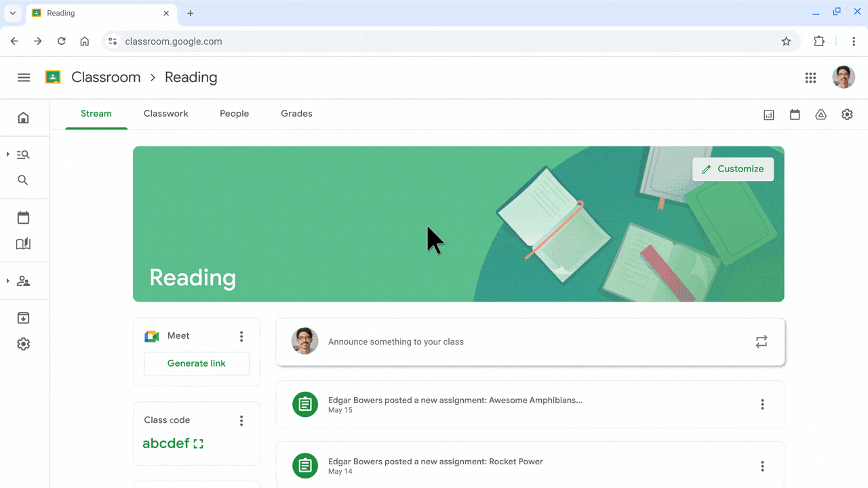The width and height of the screenshot is (868, 488).
Task: Open the Rocket Power assignment post
Action: click(530, 466)
